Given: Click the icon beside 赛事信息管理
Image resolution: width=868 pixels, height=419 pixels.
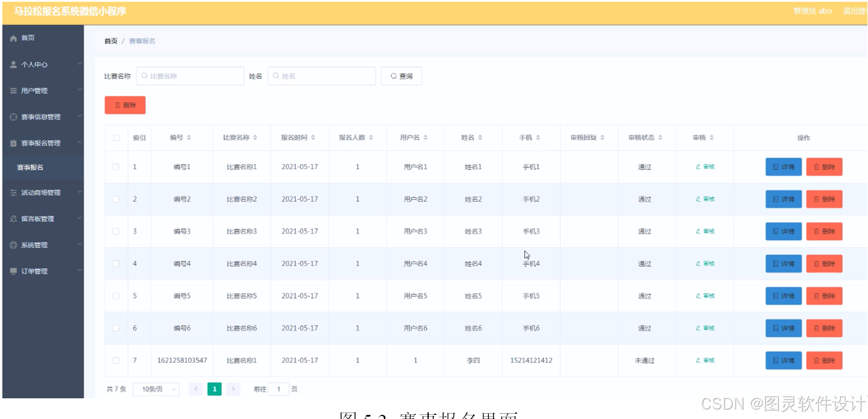Looking at the screenshot, I should pos(14,117).
